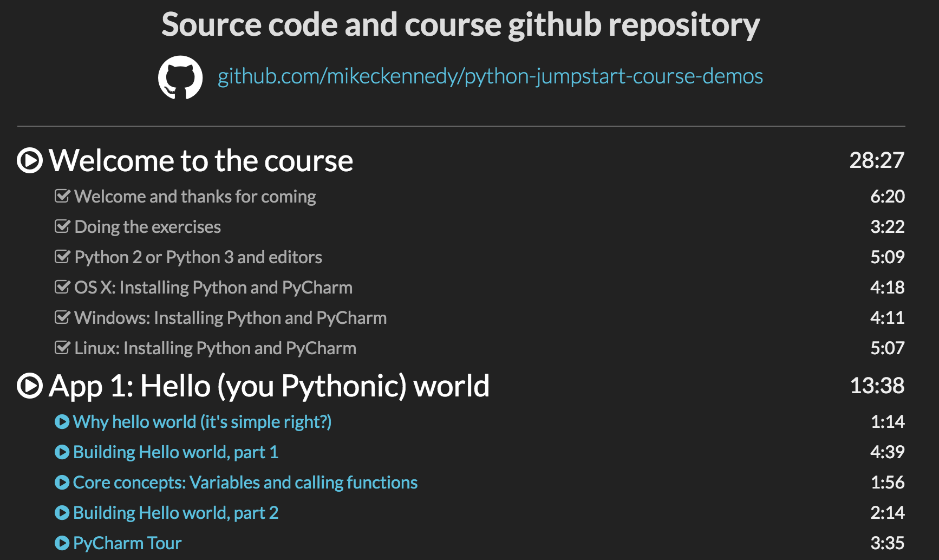Open the python-jumpstart-course-demos GitHub link
The image size is (939, 560).
(489, 77)
